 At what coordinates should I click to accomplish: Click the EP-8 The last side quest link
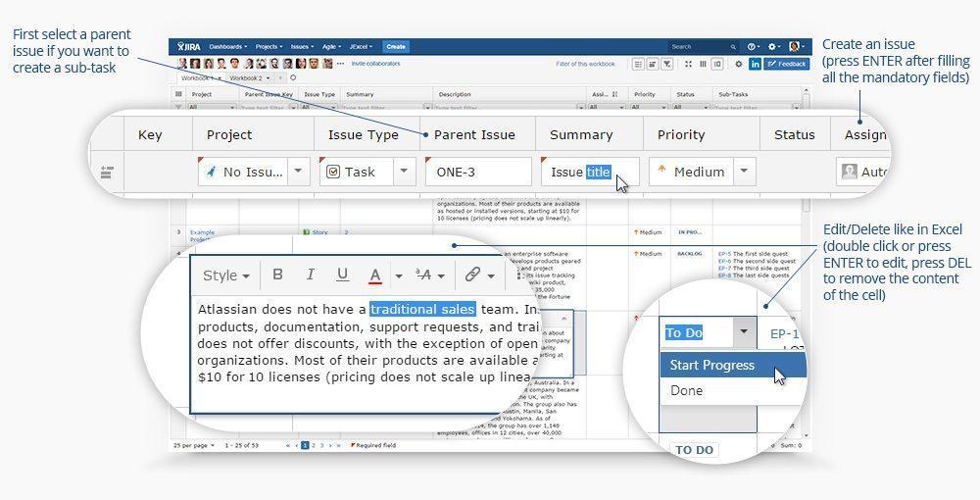click(x=753, y=275)
